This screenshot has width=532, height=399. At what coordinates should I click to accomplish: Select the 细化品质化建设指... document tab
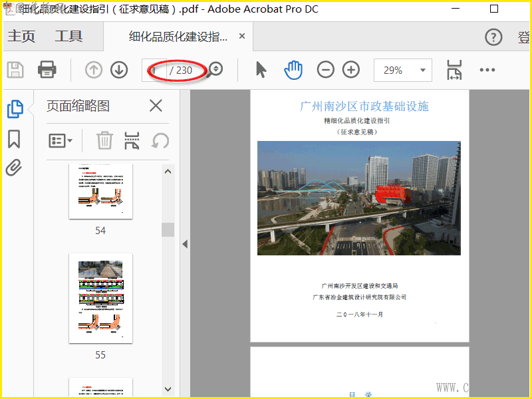[178, 37]
